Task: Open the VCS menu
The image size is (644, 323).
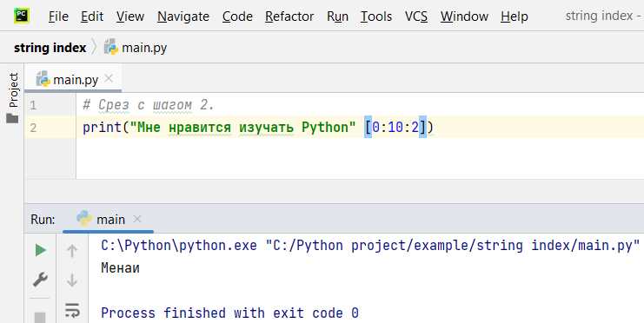Action: click(416, 16)
